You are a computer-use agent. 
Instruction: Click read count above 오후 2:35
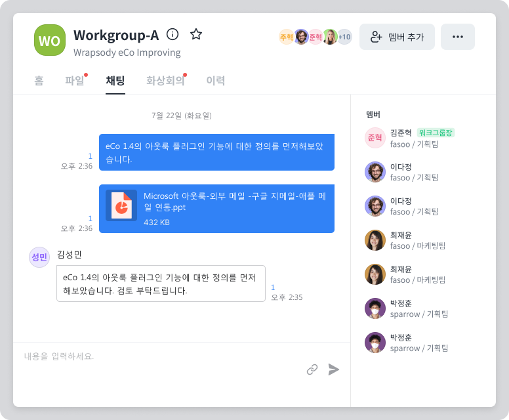[x=273, y=287]
